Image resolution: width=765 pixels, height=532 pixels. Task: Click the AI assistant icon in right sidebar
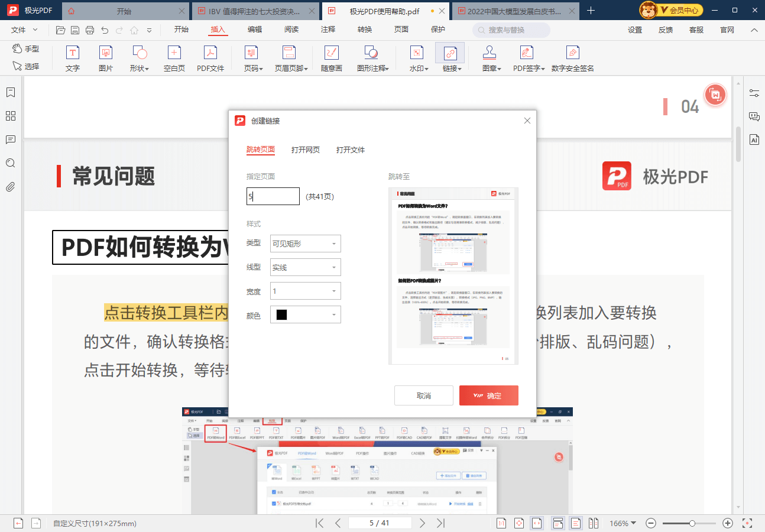coord(754,140)
